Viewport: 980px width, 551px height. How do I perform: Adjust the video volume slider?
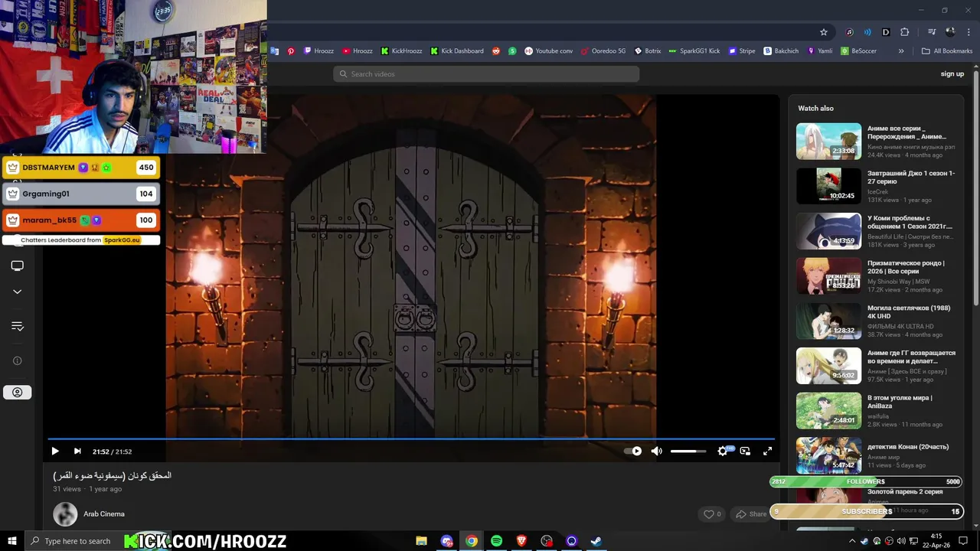[688, 452]
